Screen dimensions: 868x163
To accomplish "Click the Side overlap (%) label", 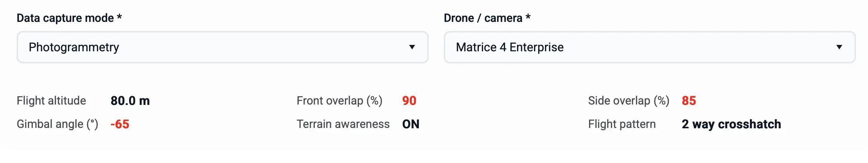I will tap(628, 101).
